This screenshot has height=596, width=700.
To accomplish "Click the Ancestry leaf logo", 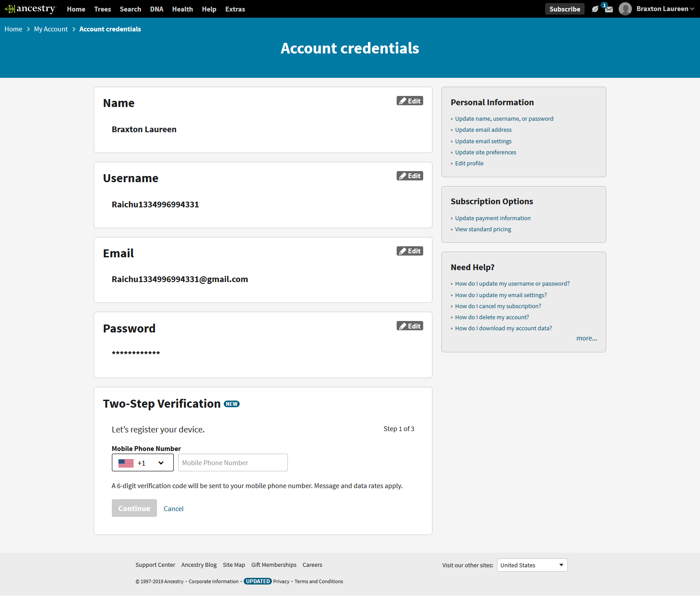I will [x=30, y=9].
